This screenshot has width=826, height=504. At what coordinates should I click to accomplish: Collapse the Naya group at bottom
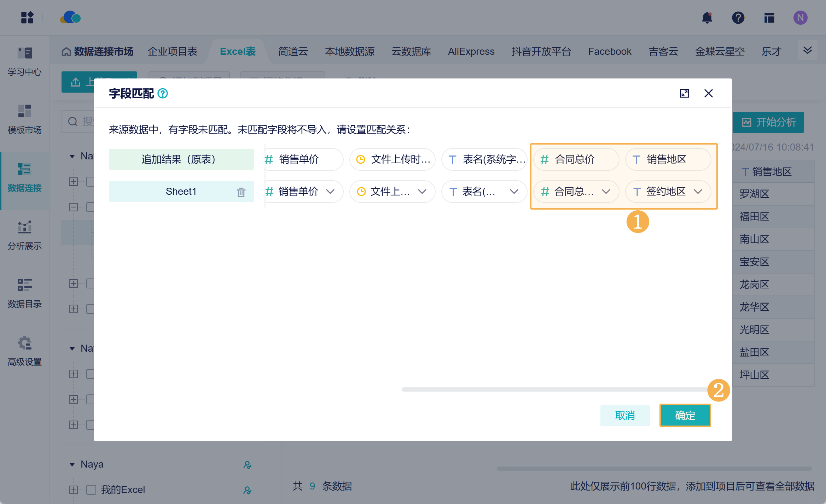[x=72, y=464]
